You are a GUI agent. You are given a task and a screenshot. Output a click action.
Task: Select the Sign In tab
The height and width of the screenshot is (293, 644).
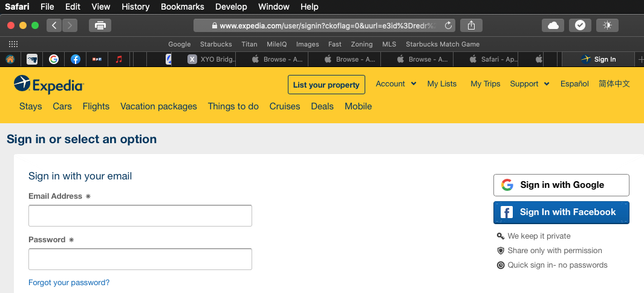599,59
